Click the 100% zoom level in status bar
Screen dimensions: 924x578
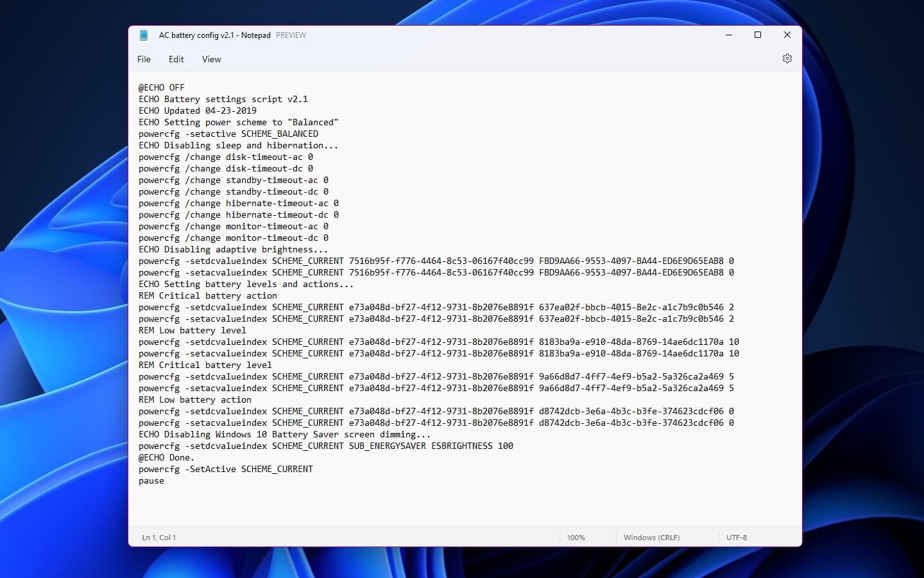(x=576, y=538)
